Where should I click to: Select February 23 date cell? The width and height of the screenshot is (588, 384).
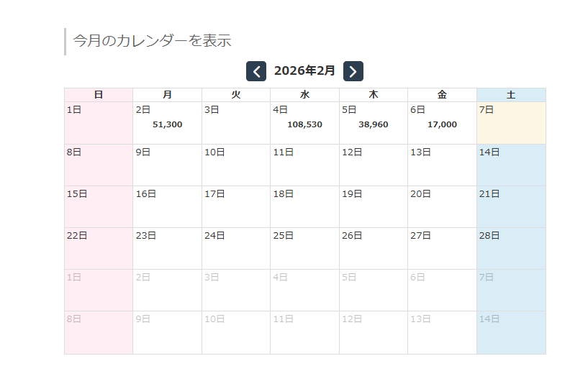(x=167, y=248)
